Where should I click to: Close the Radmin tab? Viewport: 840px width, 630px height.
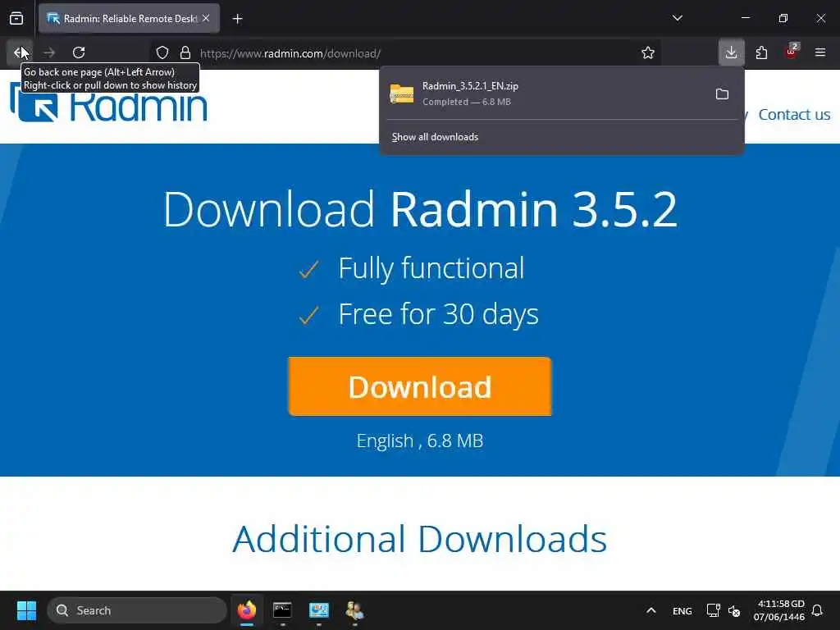(206, 18)
